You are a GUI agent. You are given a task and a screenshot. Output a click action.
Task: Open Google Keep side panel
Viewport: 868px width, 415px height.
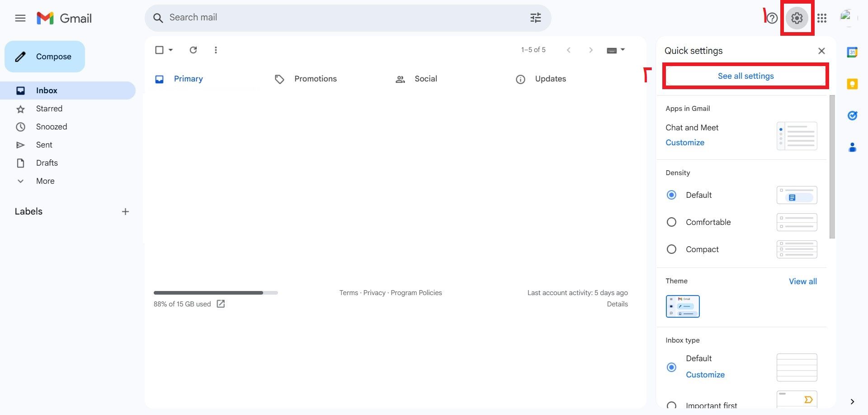tap(852, 84)
